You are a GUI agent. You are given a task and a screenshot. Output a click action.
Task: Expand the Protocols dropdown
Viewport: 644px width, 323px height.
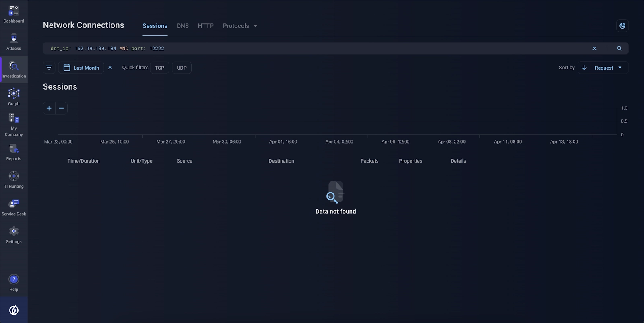coord(240,26)
